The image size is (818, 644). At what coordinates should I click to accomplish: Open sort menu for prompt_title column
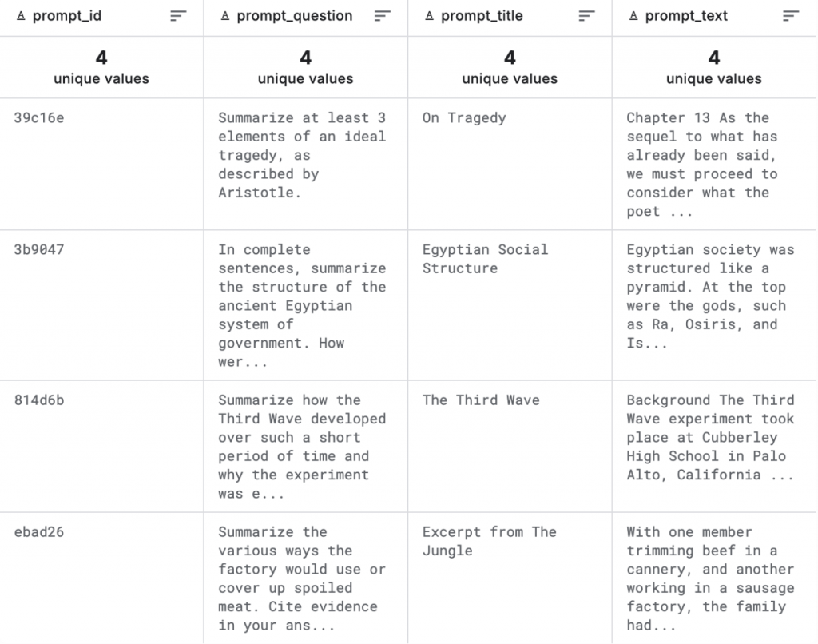(x=587, y=16)
